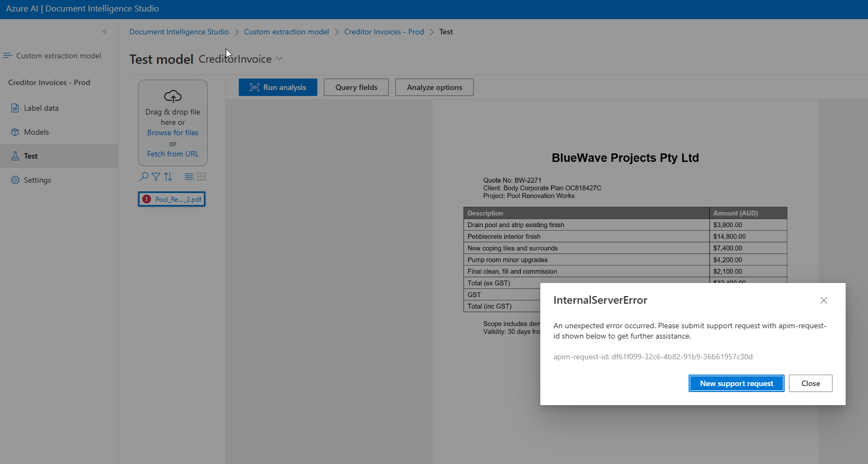The height and width of the screenshot is (464, 868).
Task: Open Label data in the sidebar
Action: tap(59, 108)
